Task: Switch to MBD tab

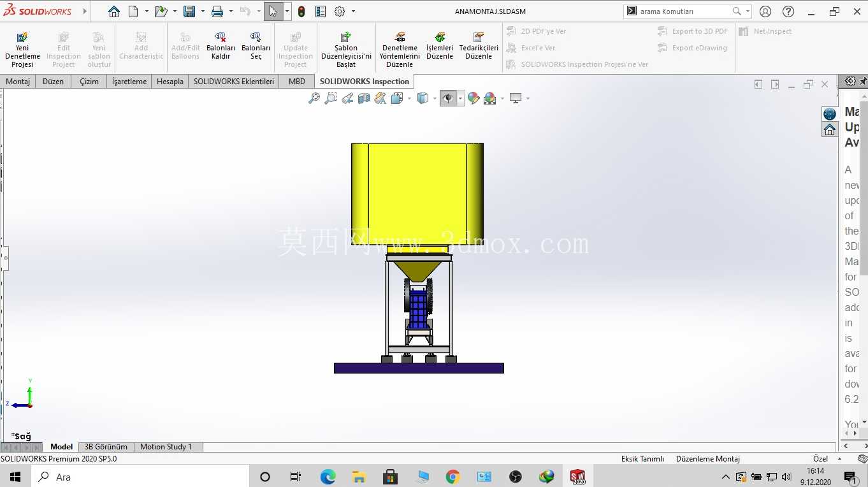Action: pos(297,82)
